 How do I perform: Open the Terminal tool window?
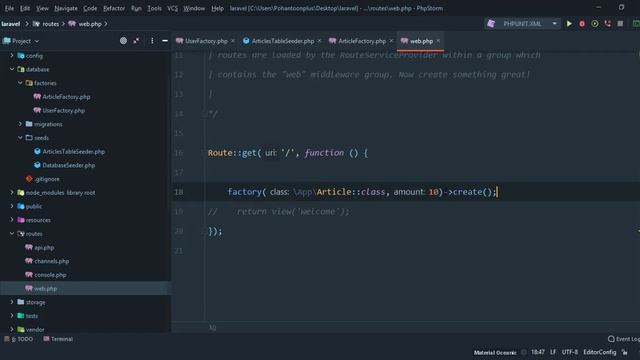tap(58, 339)
